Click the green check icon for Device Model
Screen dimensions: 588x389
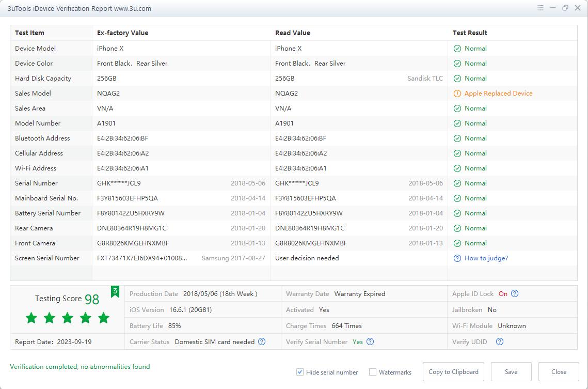(457, 49)
